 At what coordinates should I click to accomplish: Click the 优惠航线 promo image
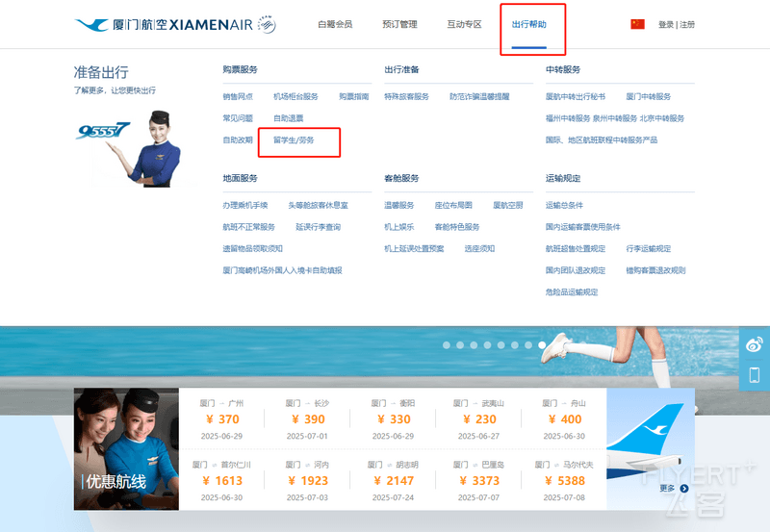pos(126,448)
